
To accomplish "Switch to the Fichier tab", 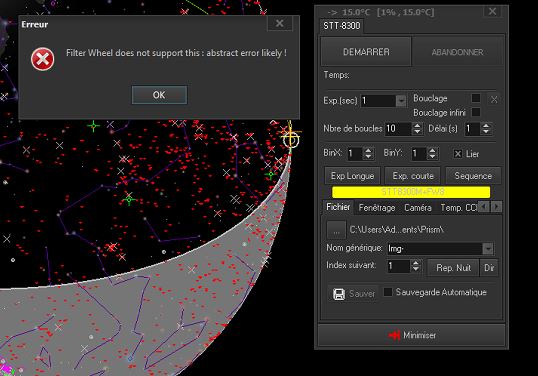I will click(338, 207).
